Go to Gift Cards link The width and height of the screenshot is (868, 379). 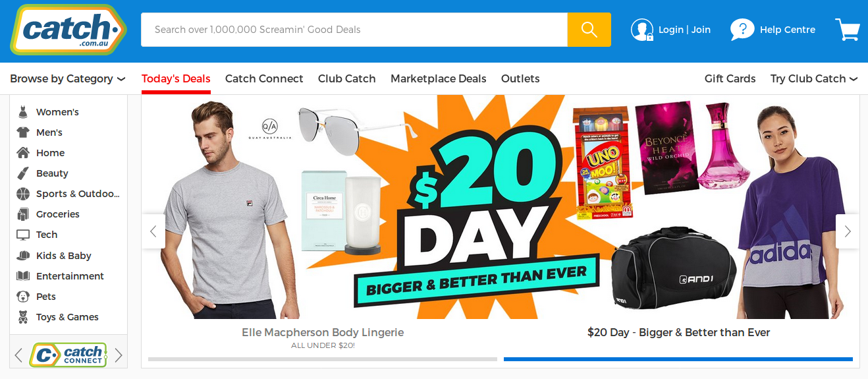click(x=730, y=78)
